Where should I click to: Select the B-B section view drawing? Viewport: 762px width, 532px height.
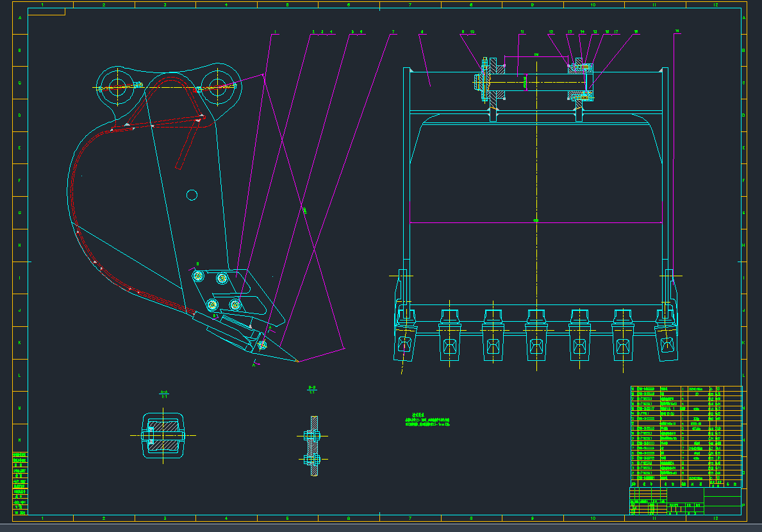[313, 446]
